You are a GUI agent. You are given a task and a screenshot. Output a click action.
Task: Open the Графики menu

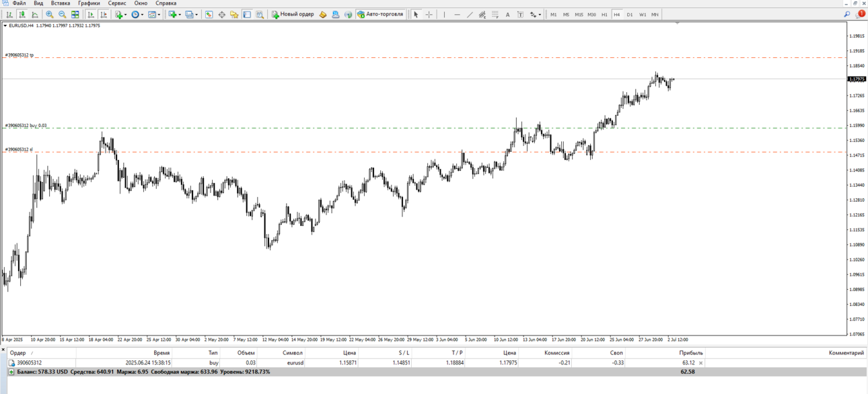coord(89,3)
